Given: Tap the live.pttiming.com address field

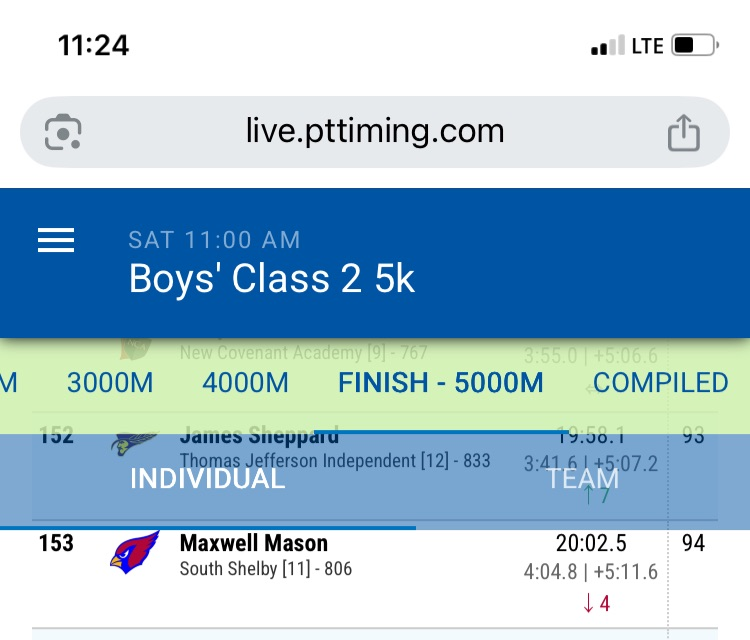Looking at the screenshot, I should [375, 132].
